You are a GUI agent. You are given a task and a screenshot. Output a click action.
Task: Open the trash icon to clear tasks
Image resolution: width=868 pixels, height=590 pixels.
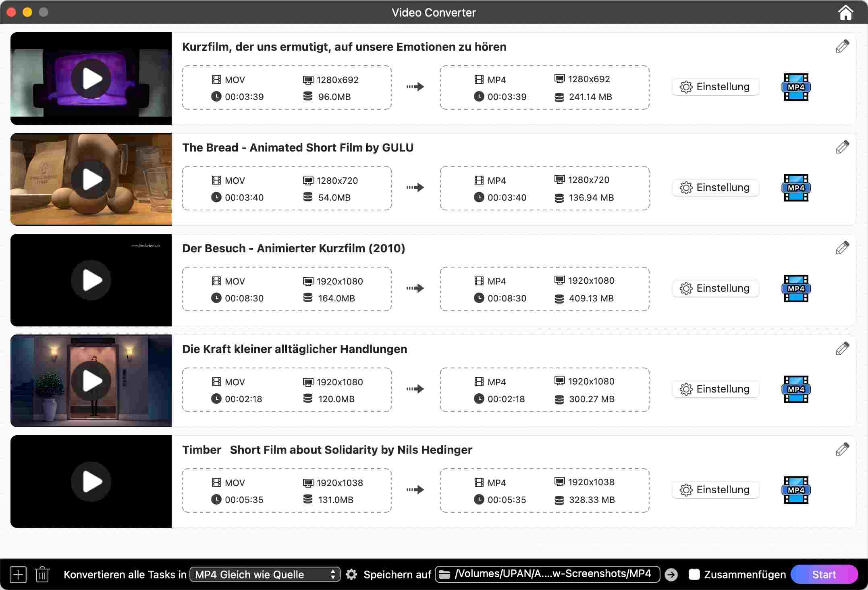42,574
